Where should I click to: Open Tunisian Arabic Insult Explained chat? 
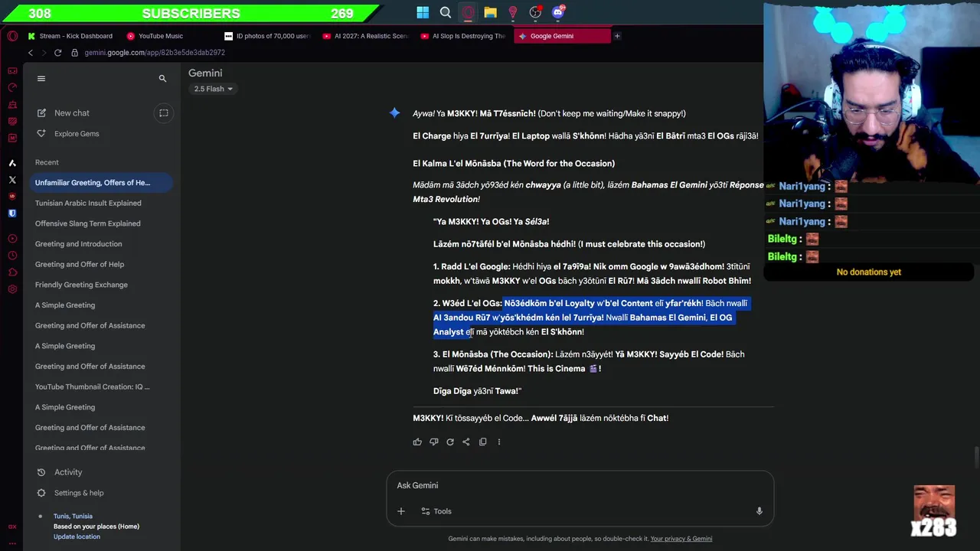click(x=102, y=204)
